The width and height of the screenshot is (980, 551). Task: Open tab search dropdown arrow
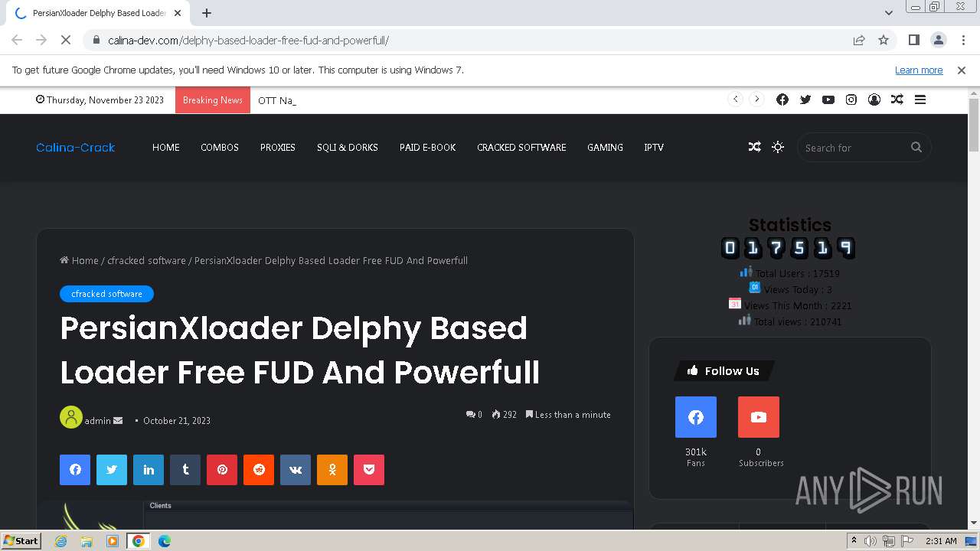pos(889,12)
